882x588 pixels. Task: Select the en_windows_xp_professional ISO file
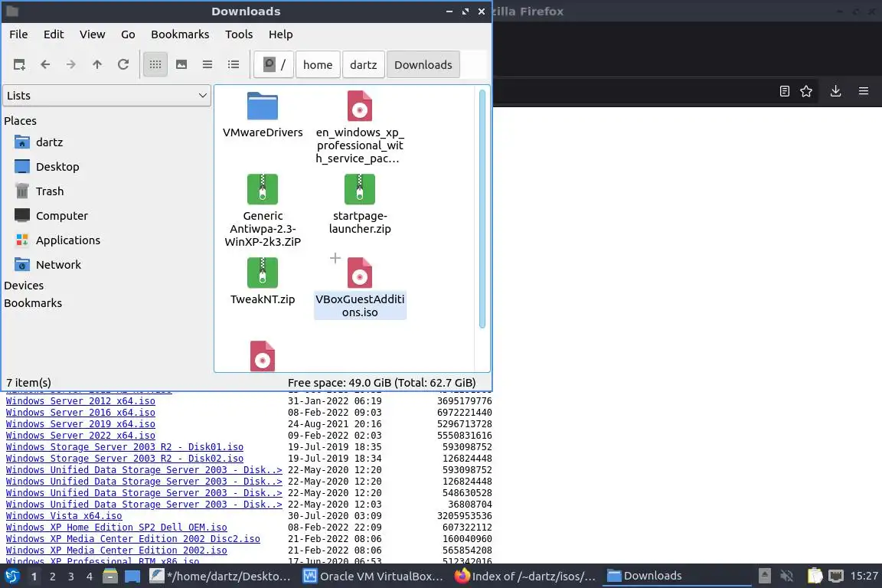[359, 126]
